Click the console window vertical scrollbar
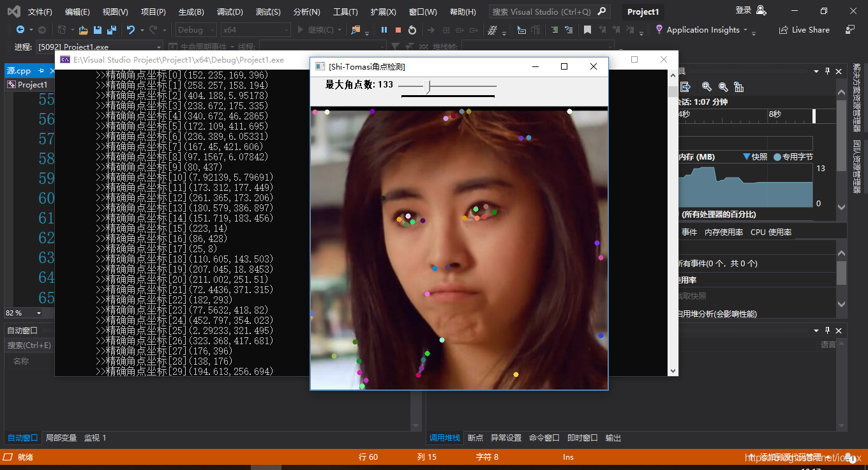Viewport: 868px width, 470px height. point(673,223)
